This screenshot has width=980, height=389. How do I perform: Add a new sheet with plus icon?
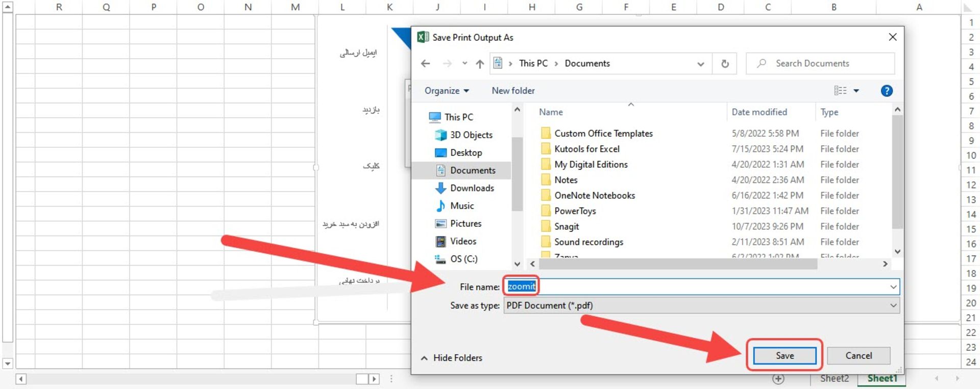click(x=778, y=379)
